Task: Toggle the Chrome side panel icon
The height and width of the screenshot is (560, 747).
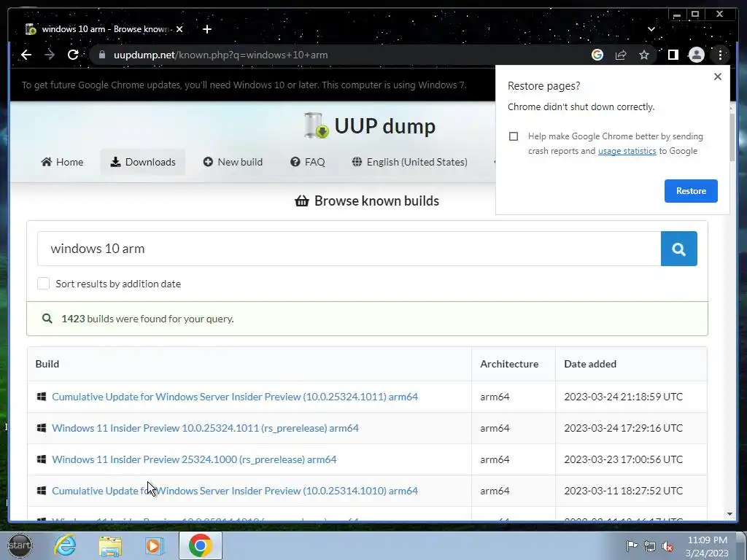Action: tap(673, 55)
